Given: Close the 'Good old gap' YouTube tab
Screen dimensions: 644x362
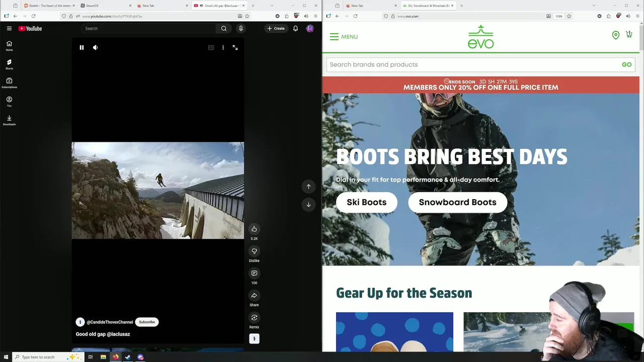Looking at the screenshot, I should pyautogui.click(x=245, y=6).
